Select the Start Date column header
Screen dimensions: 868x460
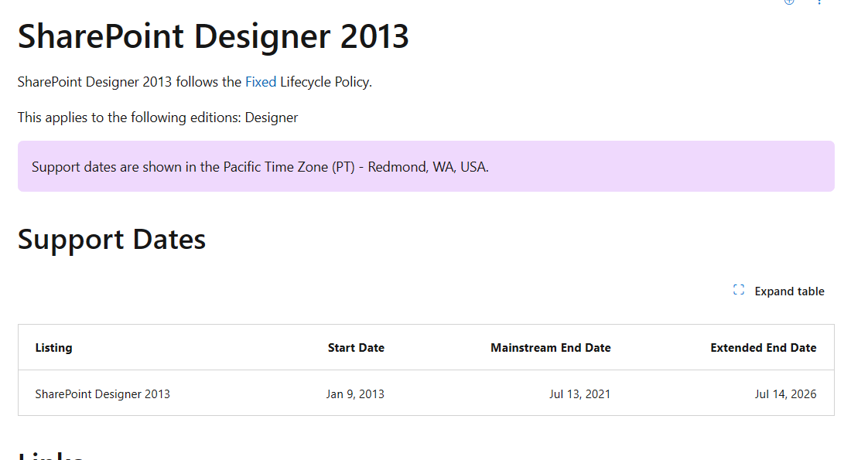[x=356, y=348]
